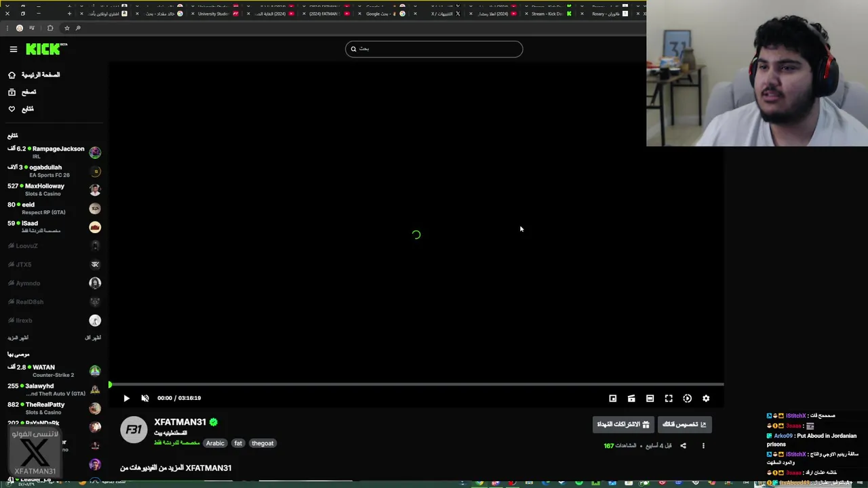Seek on the video progress bar
Image resolution: width=868 pixels, height=488 pixels.
click(x=416, y=384)
